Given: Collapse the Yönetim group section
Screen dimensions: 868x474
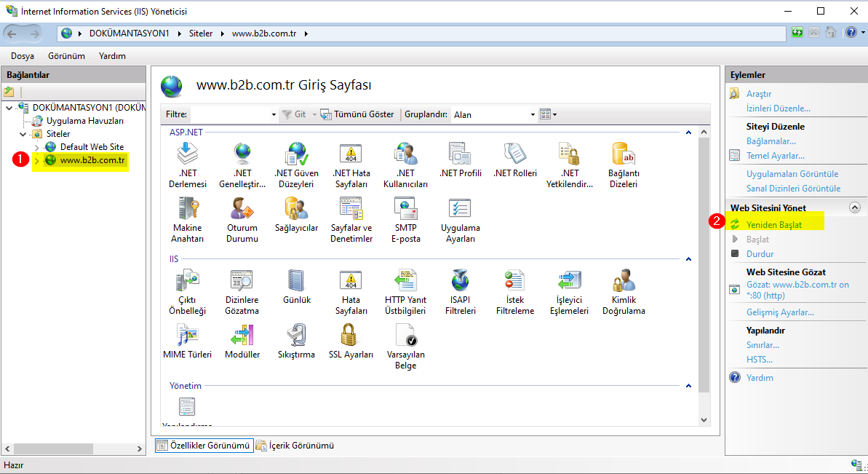Looking at the screenshot, I should (x=688, y=386).
